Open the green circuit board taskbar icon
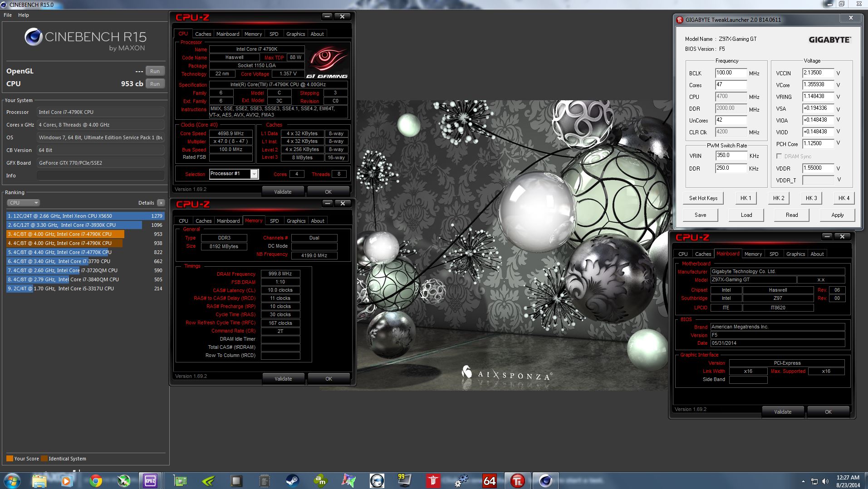 point(180,480)
